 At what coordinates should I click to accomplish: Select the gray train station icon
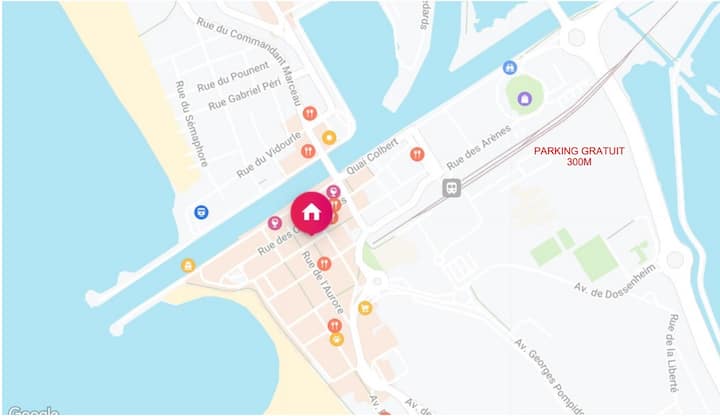coord(452,188)
